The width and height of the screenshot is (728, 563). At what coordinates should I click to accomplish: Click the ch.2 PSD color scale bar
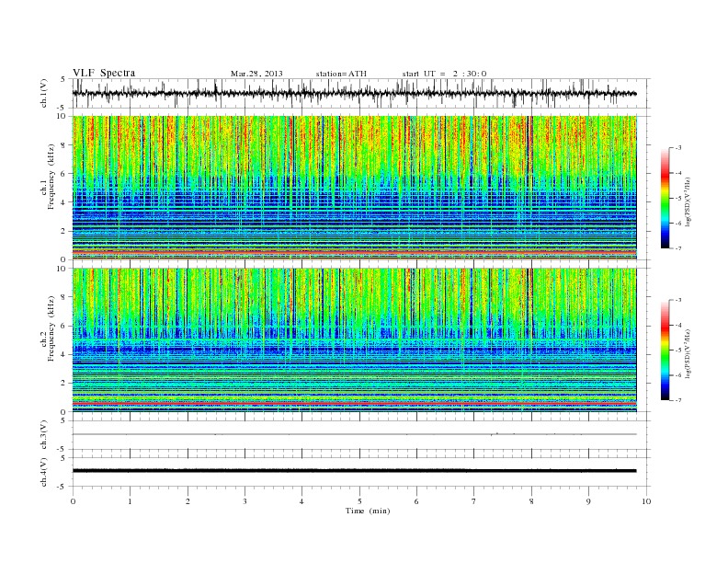(x=665, y=350)
